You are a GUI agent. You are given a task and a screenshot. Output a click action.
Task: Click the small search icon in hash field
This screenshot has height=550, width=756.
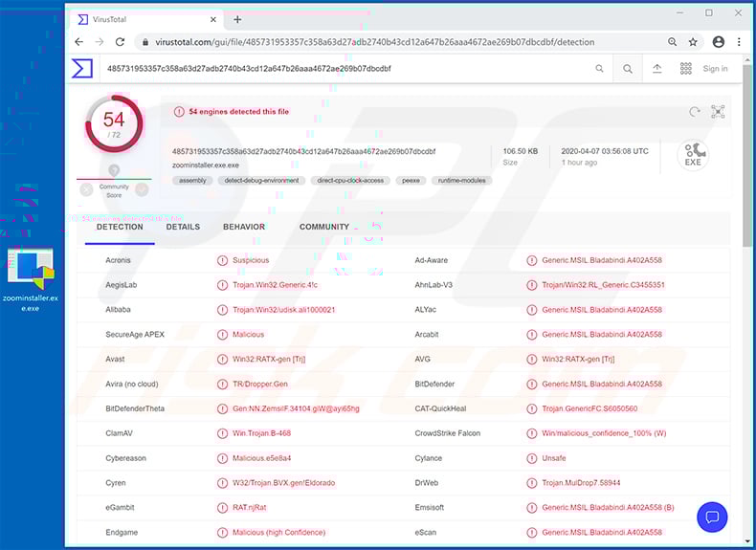coord(599,69)
